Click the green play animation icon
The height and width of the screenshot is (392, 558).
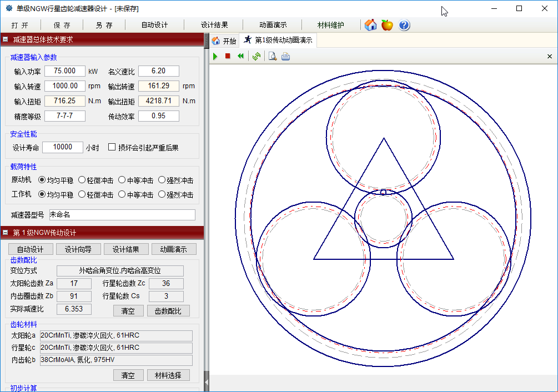(x=215, y=56)
